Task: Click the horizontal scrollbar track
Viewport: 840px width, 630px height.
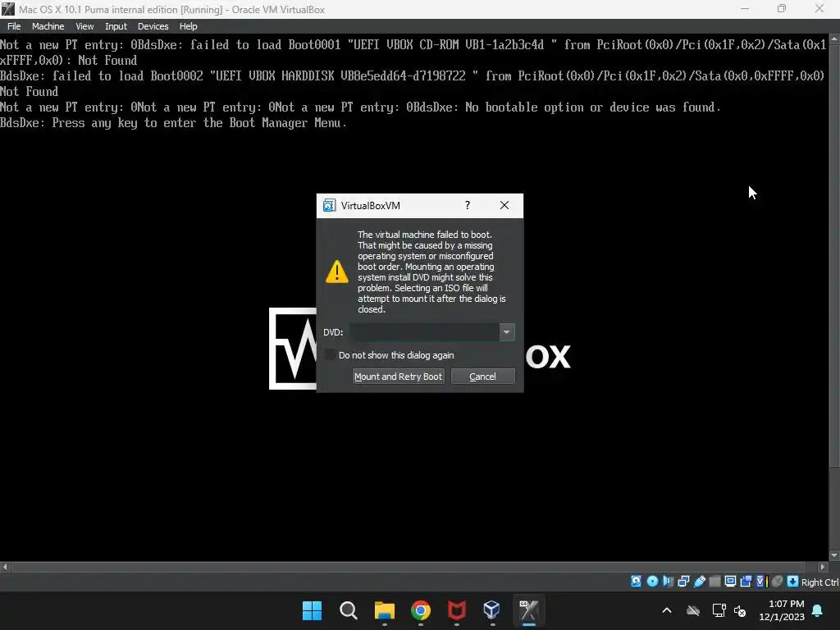Action: 413,566
